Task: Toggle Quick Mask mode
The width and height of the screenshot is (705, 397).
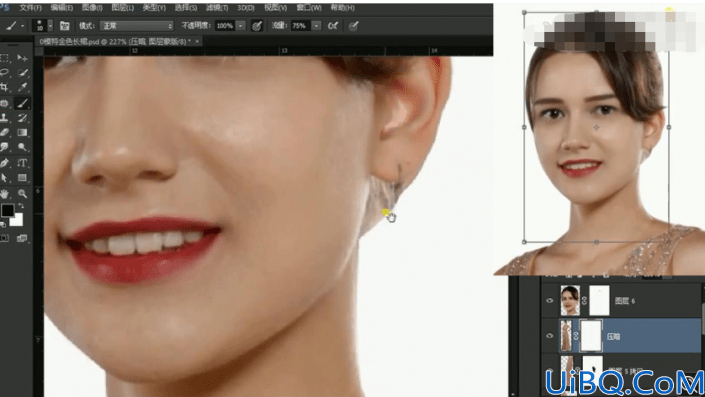Action: coord(5,238)
